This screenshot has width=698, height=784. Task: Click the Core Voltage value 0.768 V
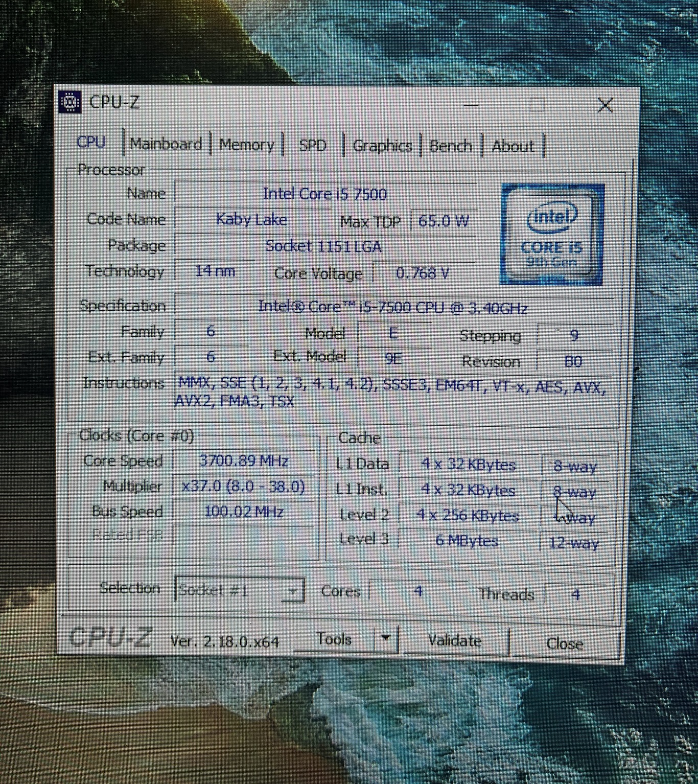423,273
